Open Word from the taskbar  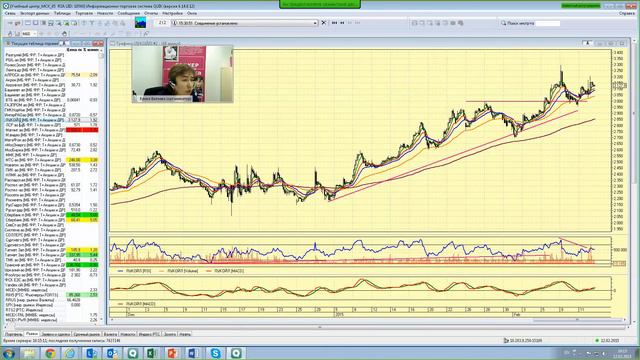192,353
